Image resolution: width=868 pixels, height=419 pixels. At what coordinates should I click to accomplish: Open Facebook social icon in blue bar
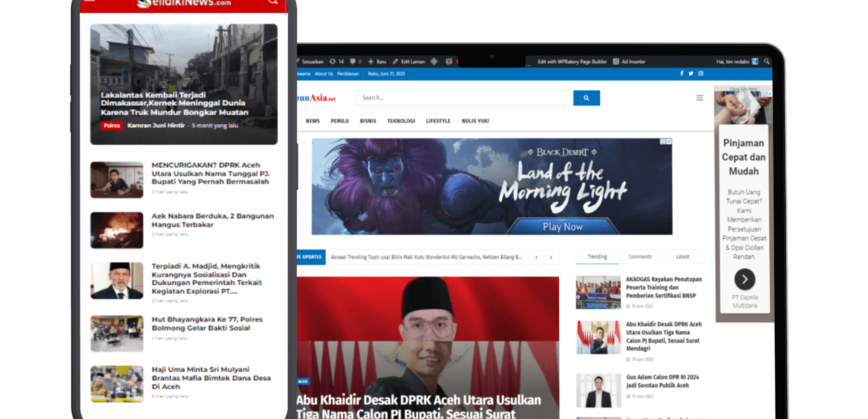[681, 74]
